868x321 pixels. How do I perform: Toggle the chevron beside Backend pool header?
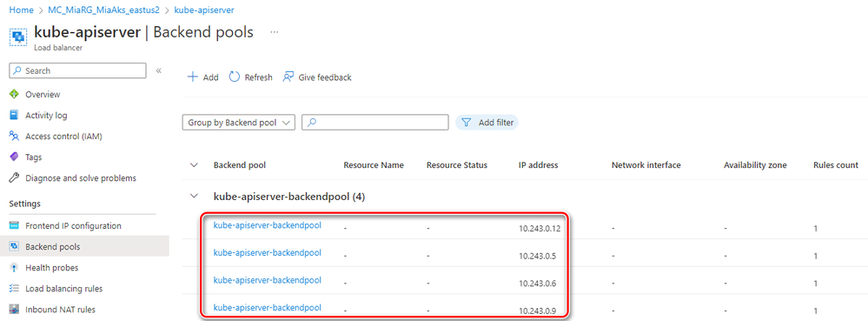click(194, 165)
